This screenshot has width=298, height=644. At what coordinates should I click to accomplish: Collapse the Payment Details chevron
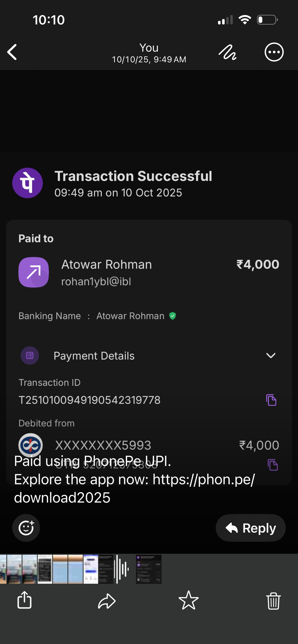(x=271, y=355)
